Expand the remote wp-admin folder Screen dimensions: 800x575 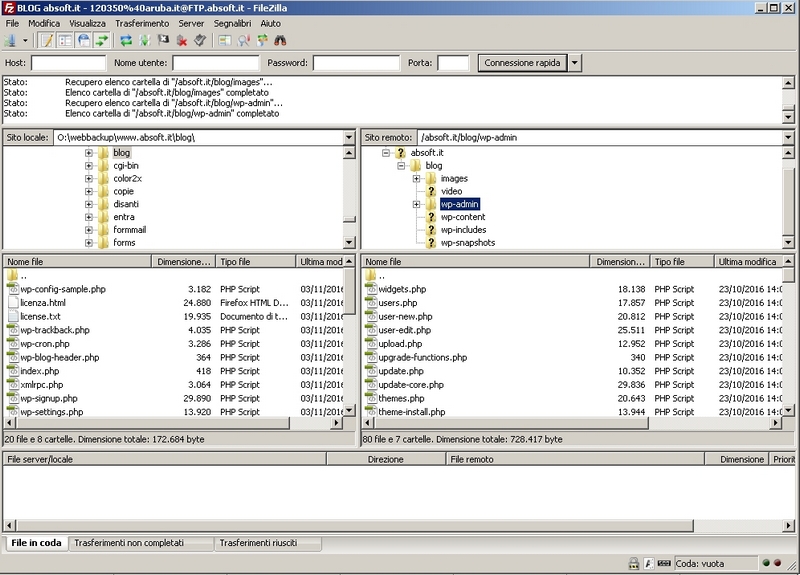point(416,204)
